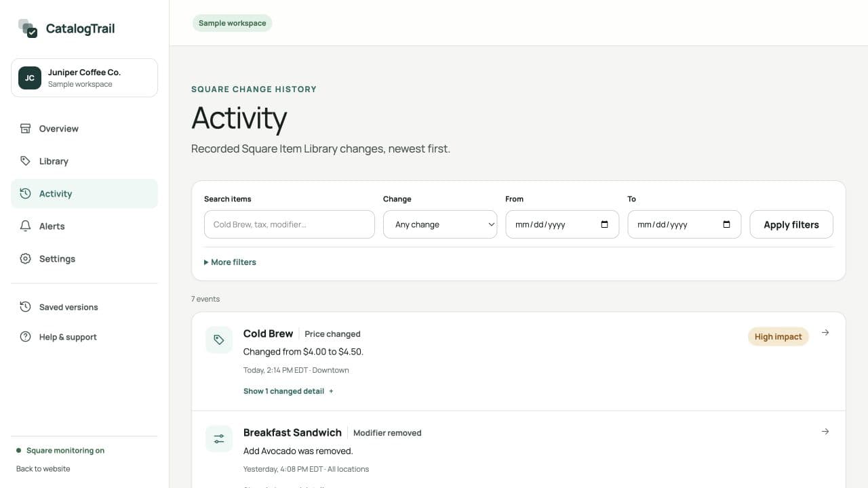Click the '7 events' count text
This screenshot has width=868, height=488.
click(205, 299)
